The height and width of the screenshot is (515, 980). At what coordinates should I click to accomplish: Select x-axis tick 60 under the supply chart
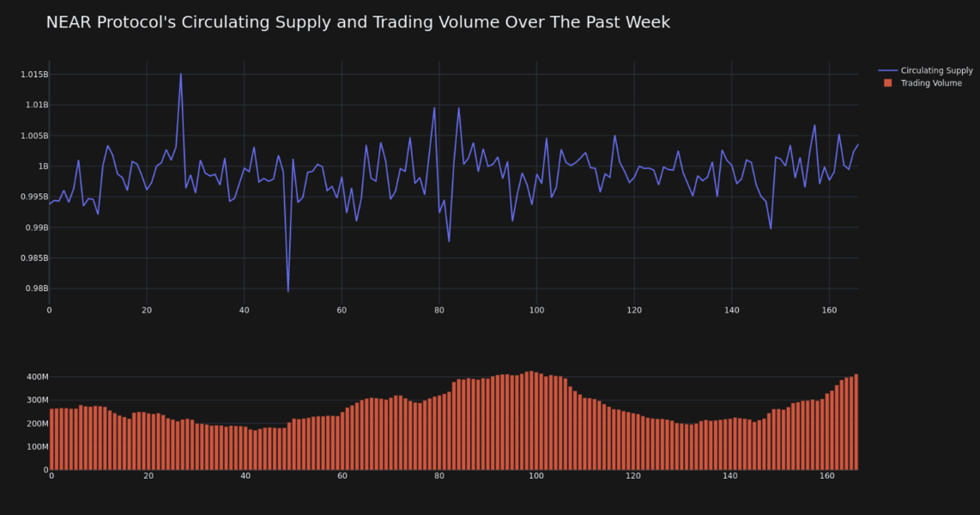tap(342, 310)
